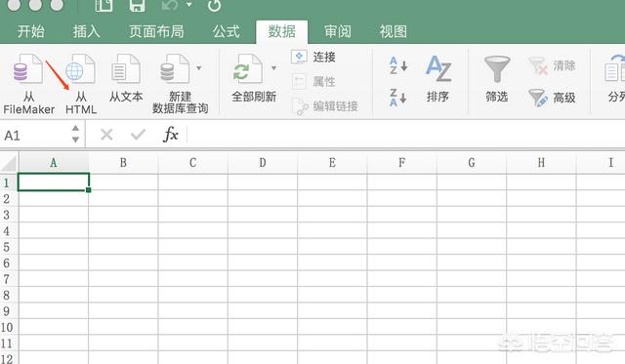This screenshot has height=364, width=625.
Task: Click into the formula bar field
Action: 406,135
